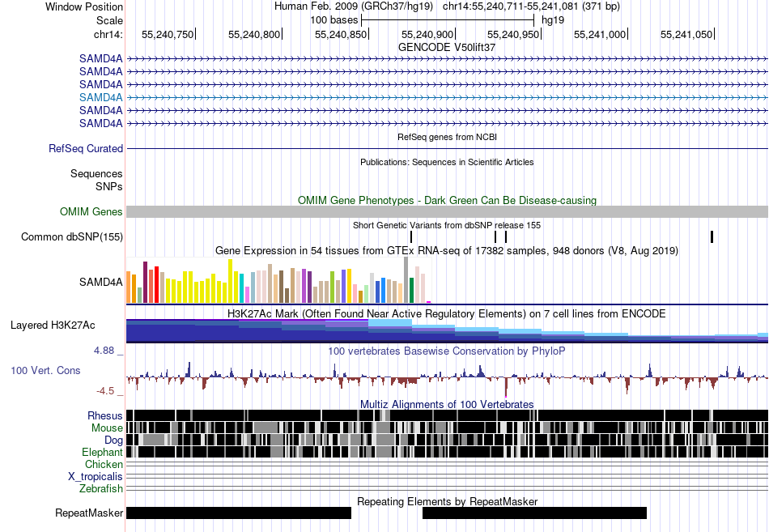Open the H3K27Ac Mark ENCODE track title
The width and height of the screenshot is (769, 532).
pyautogui.click(x=447, y=313)
